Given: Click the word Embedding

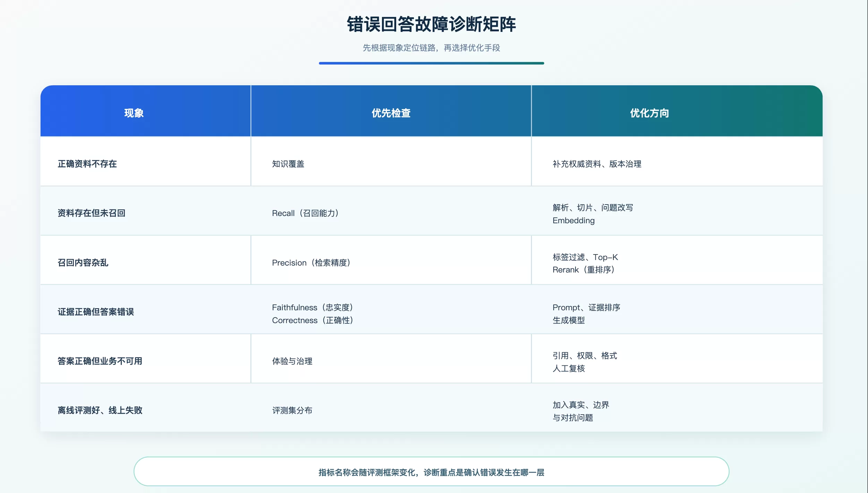Looking at the screenshot, I should pos(573,220).
